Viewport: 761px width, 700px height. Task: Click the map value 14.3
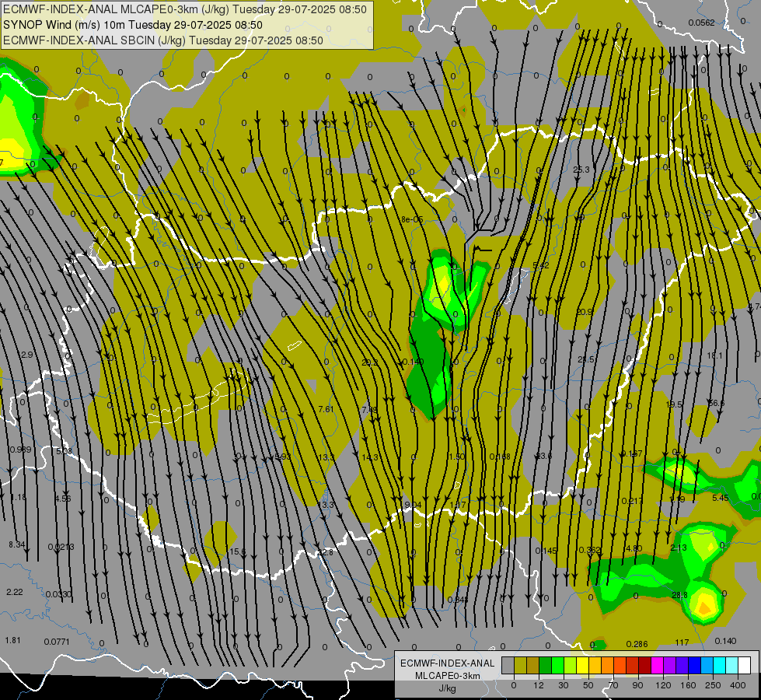point(370,457)
